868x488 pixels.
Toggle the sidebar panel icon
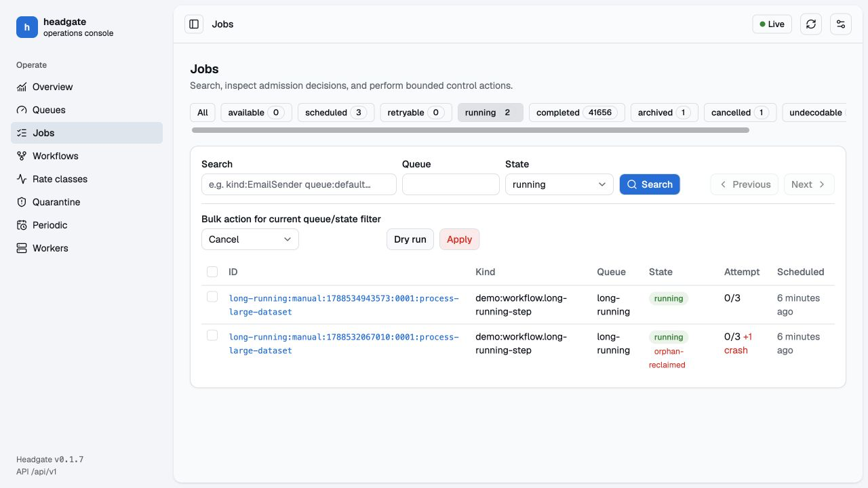pos(194,24)
